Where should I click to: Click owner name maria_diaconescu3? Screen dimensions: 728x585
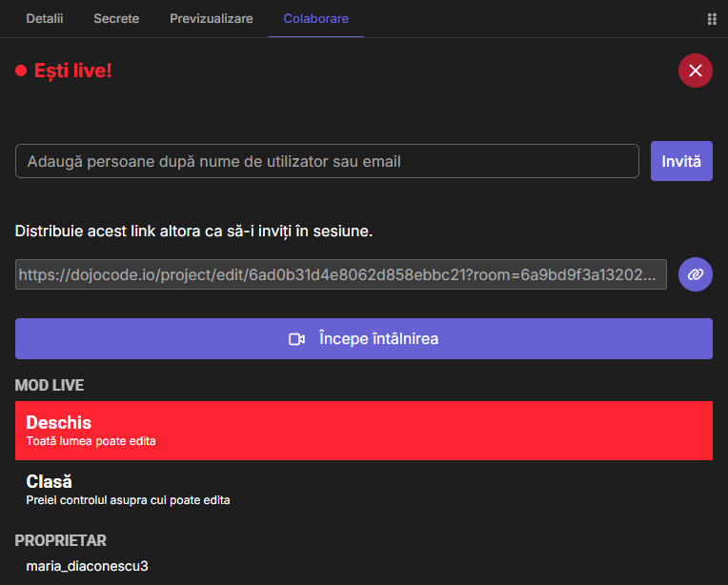[x=87, y=566]
